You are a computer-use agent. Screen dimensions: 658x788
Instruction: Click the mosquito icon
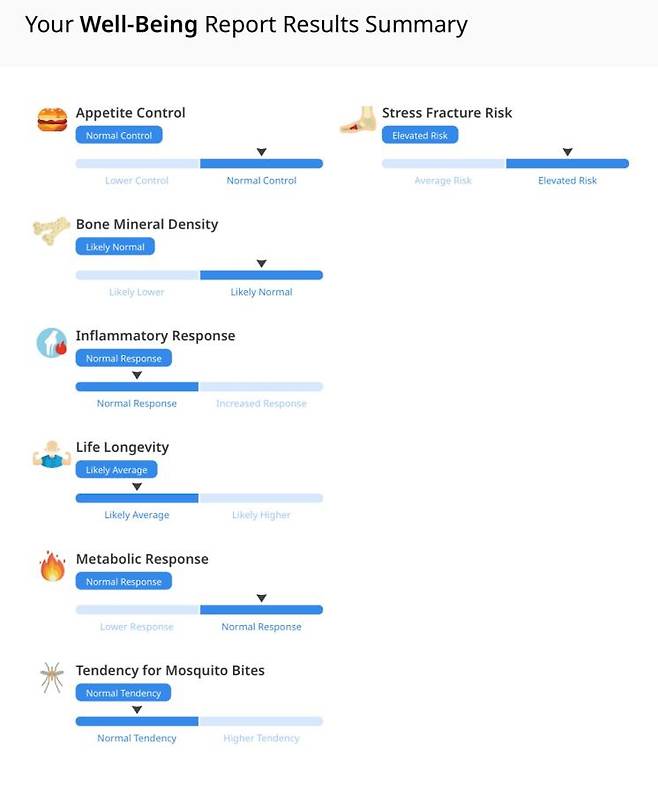click(52, 677)
